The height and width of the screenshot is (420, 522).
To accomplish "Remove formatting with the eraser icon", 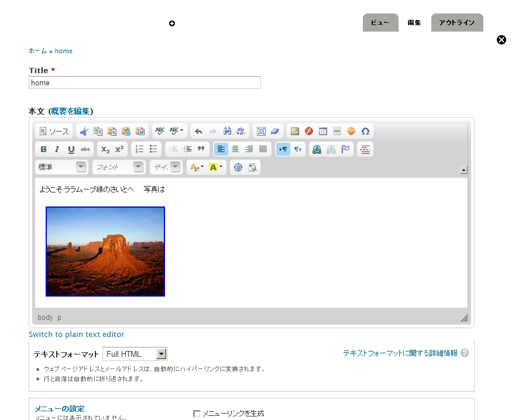I will point(275,131).
